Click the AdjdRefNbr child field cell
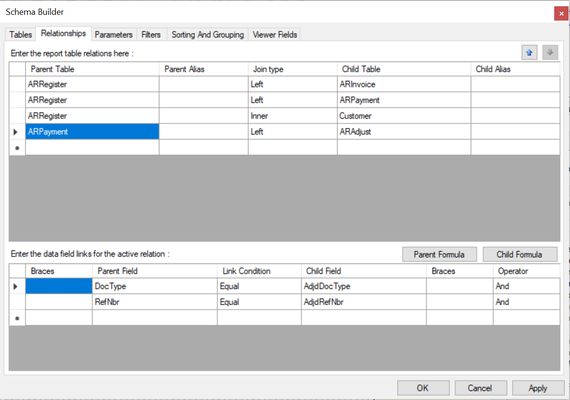Image resolution: width=570 pixels, height=400 pixels. (364, 302)
